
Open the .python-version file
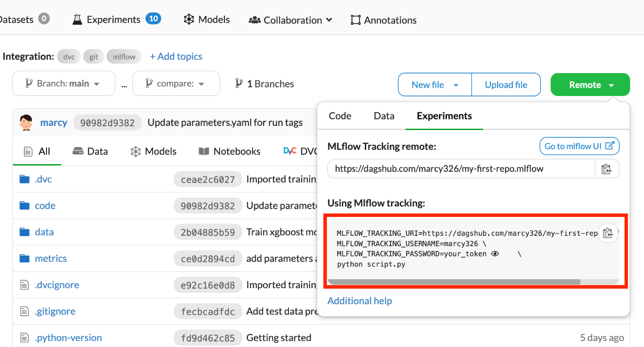68,338
